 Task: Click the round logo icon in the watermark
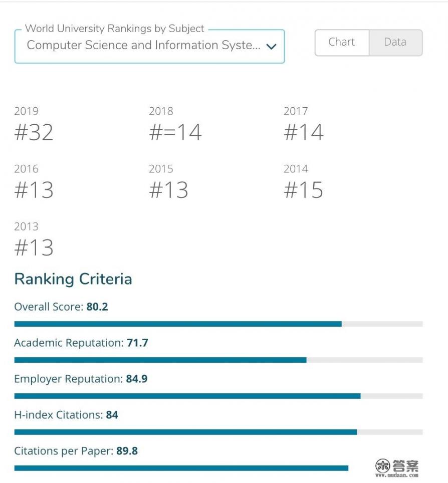382,465
